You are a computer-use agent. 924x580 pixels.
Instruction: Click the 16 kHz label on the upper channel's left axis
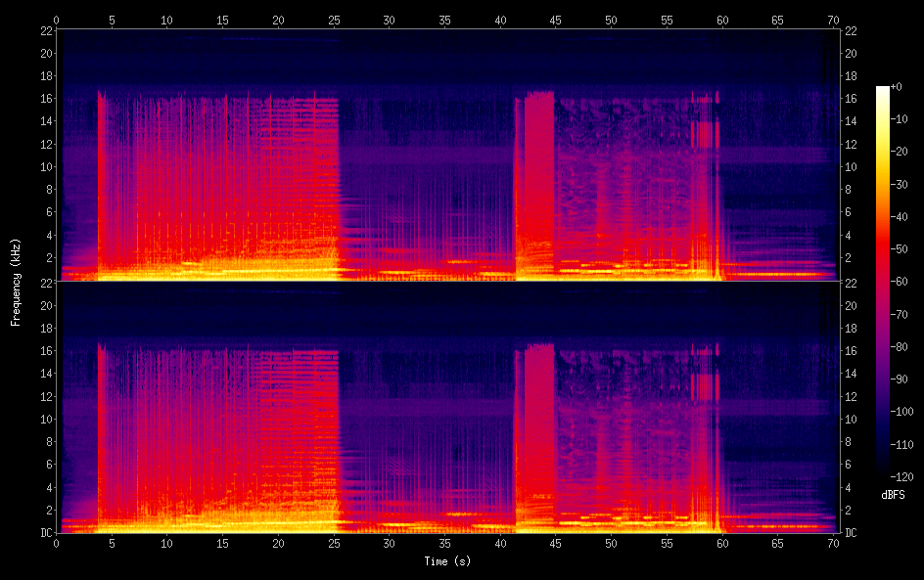[x=46, y=99]
